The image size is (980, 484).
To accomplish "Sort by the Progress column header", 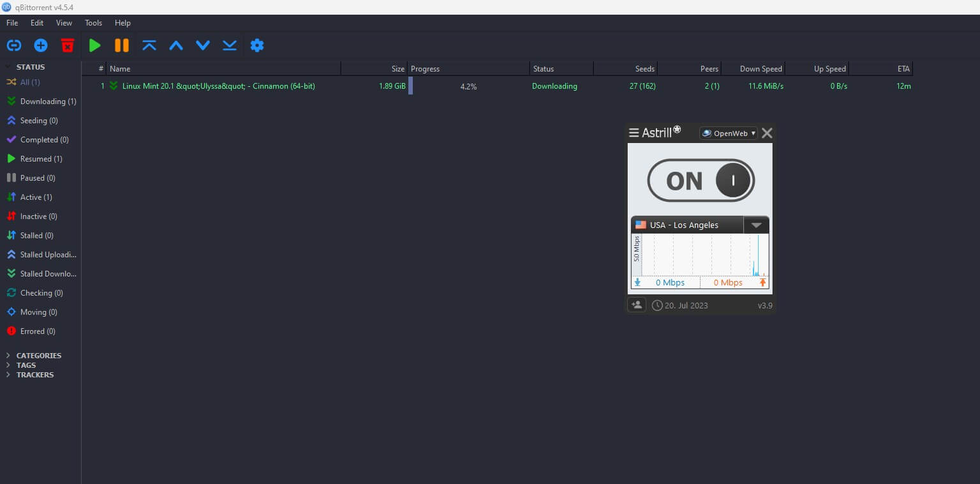I will 469,69.
